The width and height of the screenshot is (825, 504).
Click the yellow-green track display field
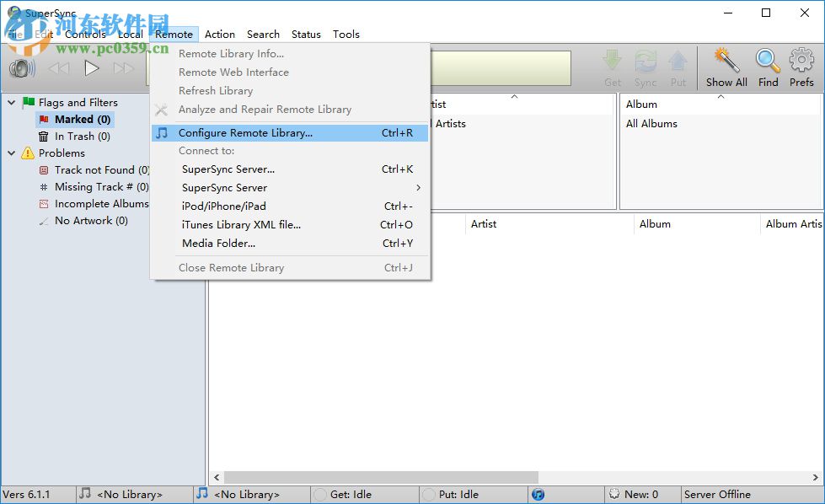(501, 68)
